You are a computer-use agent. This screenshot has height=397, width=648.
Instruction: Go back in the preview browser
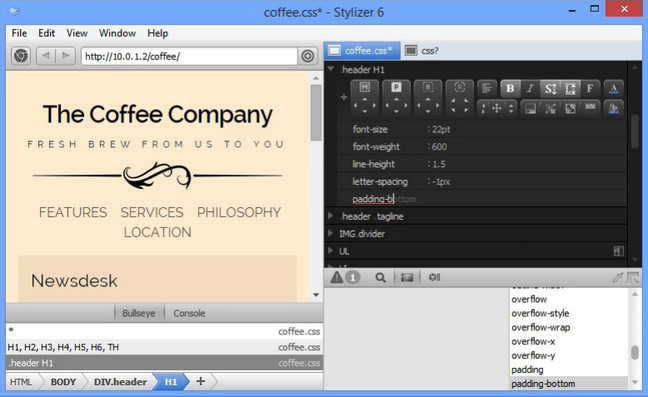click(46, 56)
